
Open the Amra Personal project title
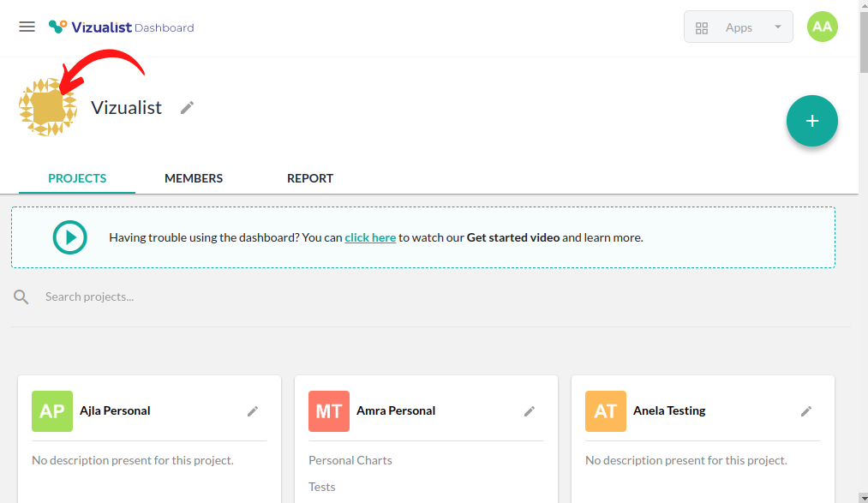click(396, 410)
